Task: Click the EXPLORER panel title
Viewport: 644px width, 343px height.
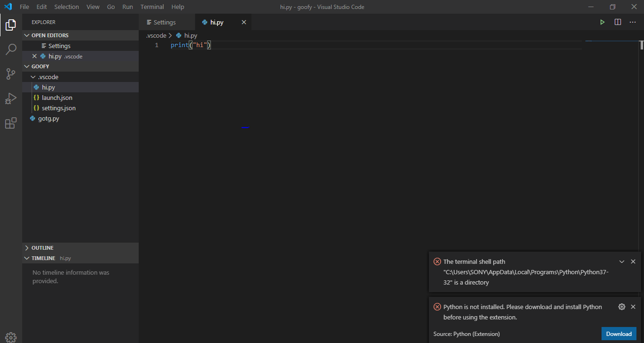Action: coord(43,22)
